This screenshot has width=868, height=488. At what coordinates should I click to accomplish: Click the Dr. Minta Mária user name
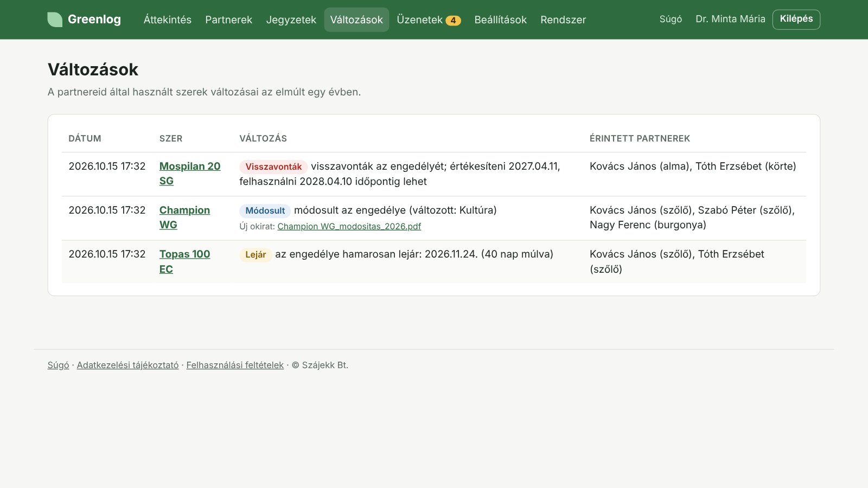point(730,19)
